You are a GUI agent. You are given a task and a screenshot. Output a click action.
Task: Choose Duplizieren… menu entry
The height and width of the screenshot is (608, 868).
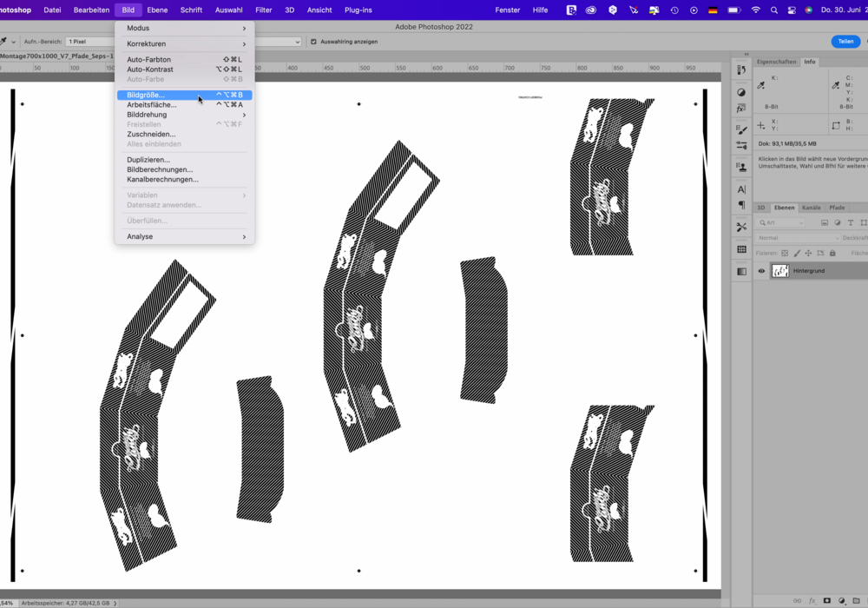pos(184,160)
